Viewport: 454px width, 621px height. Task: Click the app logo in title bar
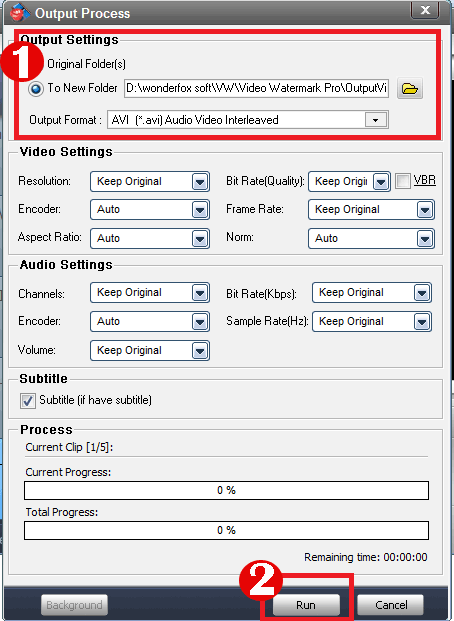tap(19, 12)
